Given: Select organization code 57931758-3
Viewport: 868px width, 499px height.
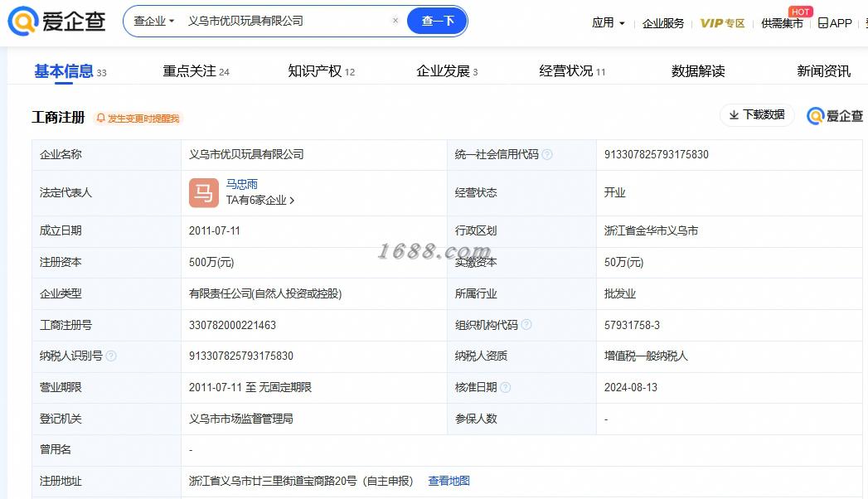Looking at the screenshot, I should pos(632,325).
